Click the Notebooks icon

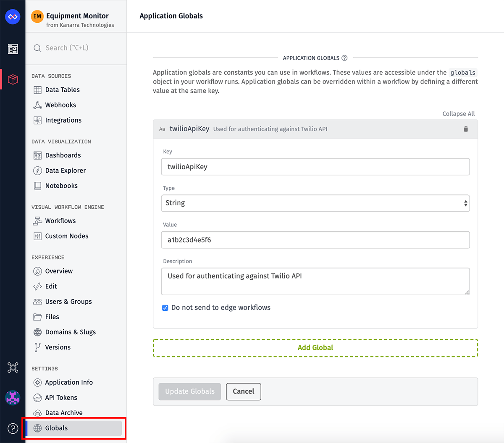[37, 186]
